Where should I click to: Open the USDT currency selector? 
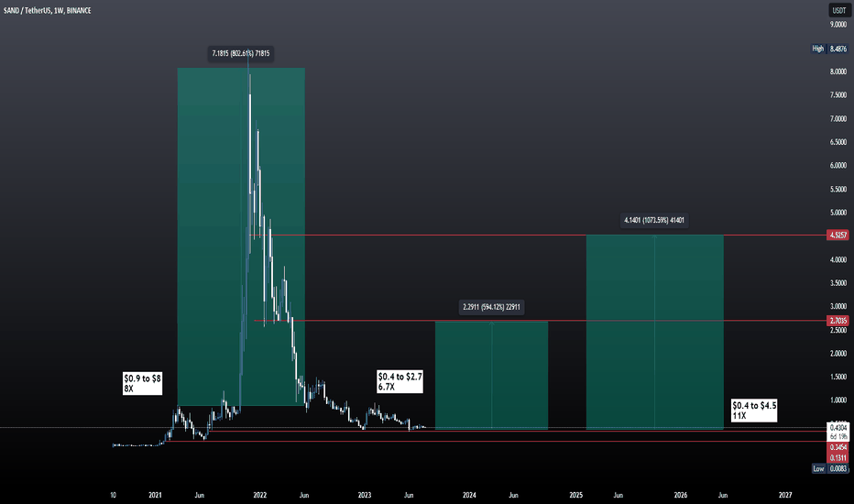[838, 10]
